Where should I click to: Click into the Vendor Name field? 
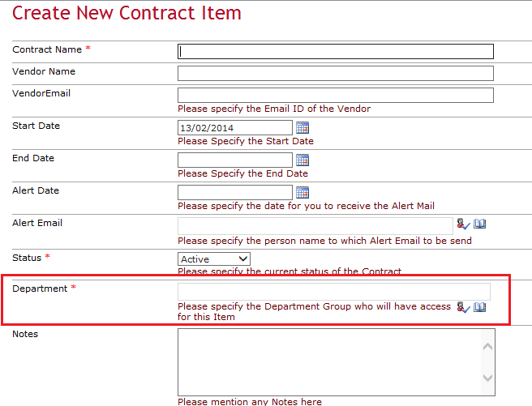335,73
